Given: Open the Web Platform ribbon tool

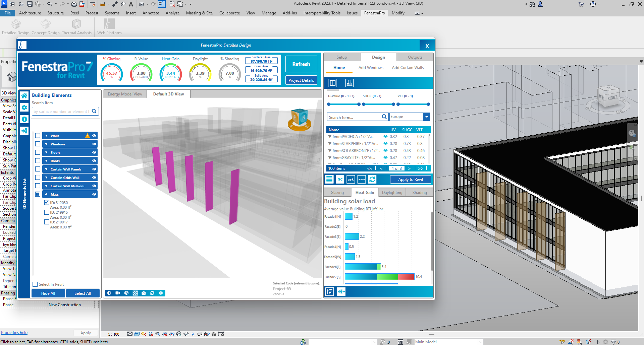Looking at the screenshot, I should (109, 26).
